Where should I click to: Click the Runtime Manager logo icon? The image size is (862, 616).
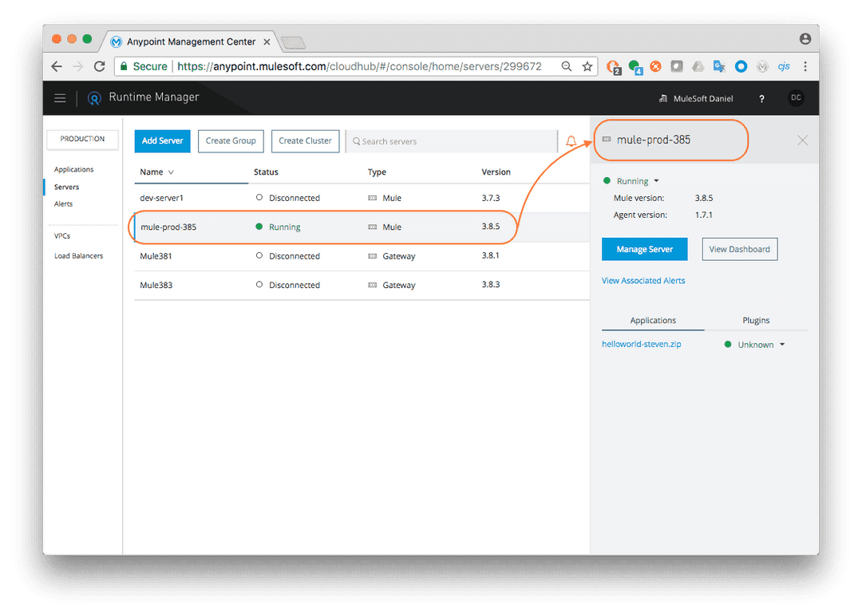tap(94, 98)
